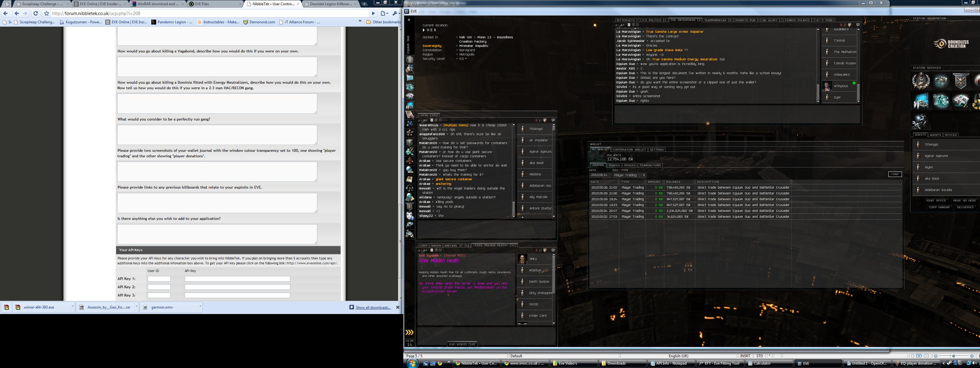Toggle the compact message view icon in Local chat
The image size is (980, 368).
[432, 121]
